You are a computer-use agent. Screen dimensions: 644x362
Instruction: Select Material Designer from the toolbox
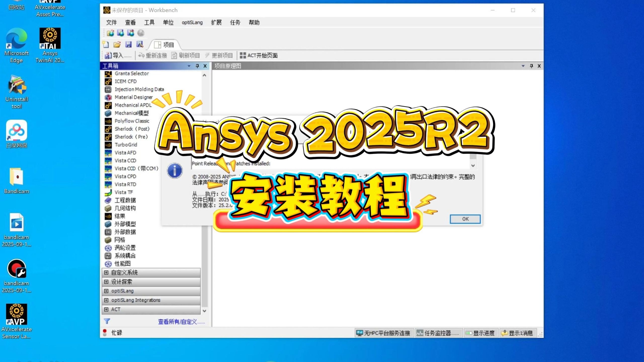point(134,97)
